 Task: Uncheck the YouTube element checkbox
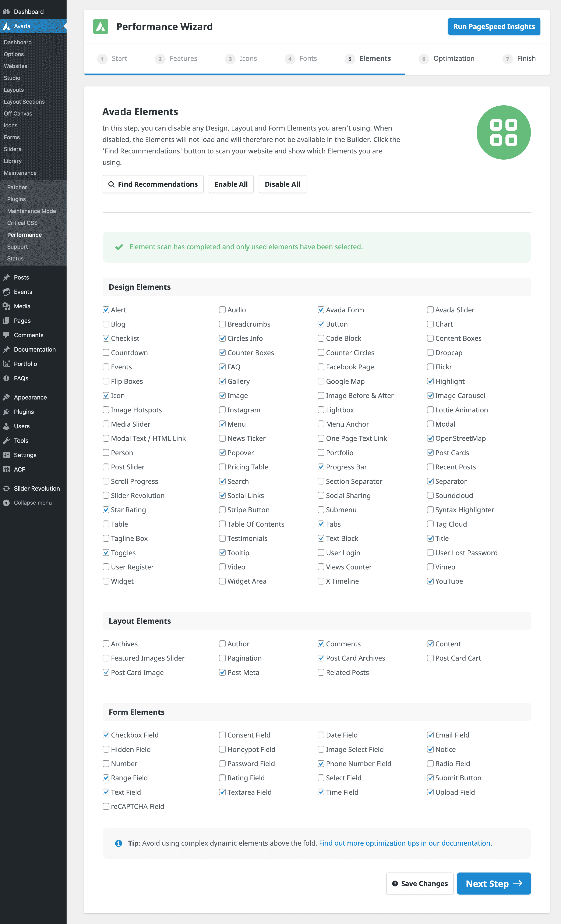[430, 581]
